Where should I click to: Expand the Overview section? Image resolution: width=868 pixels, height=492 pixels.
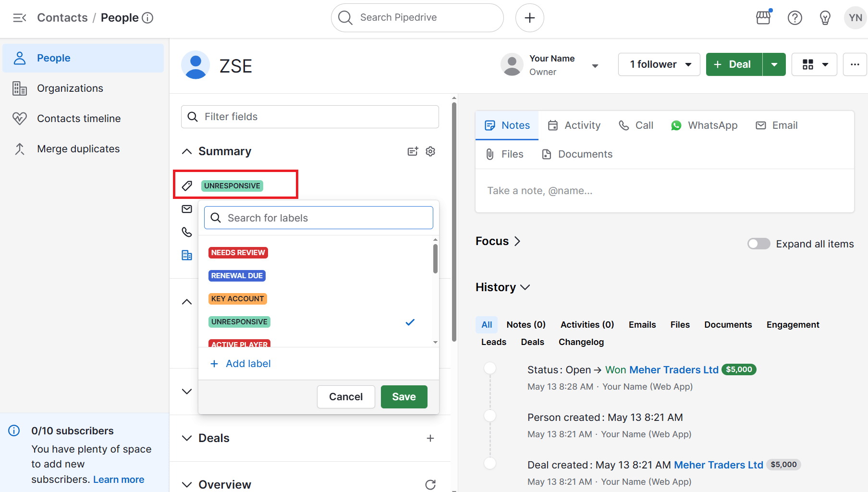point(187,485)
